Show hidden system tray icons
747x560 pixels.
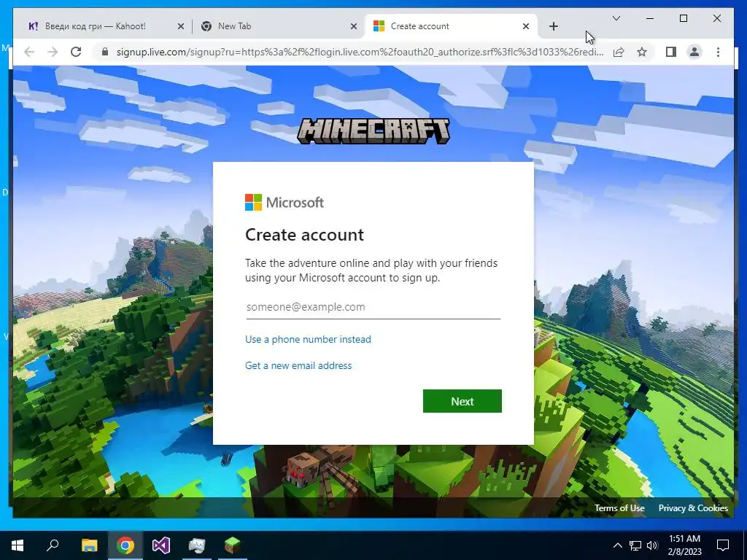[617, 545]
